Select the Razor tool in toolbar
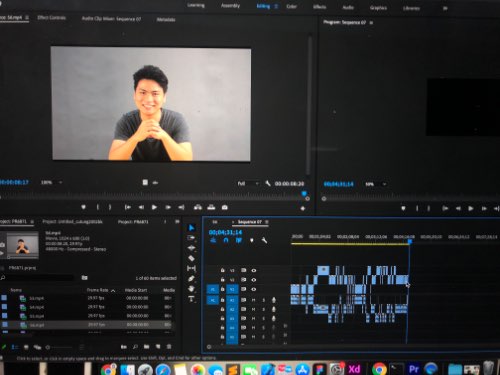Image resolution: width=500 pixels, height=375 pixels. click(x=191, y=258)
